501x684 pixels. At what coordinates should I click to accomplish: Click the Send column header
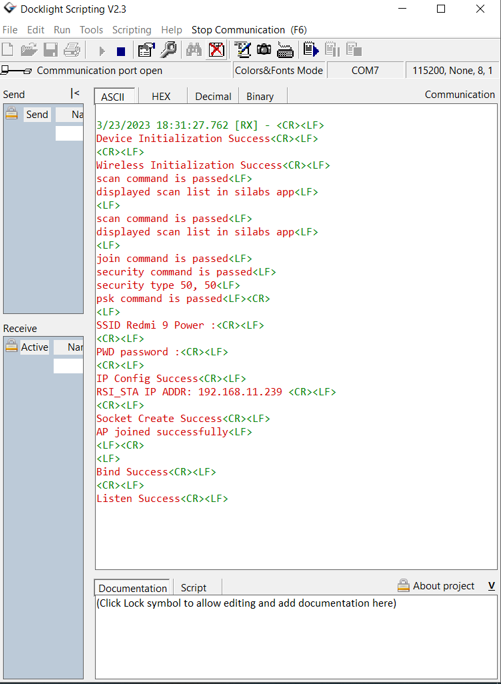[37, 114]
